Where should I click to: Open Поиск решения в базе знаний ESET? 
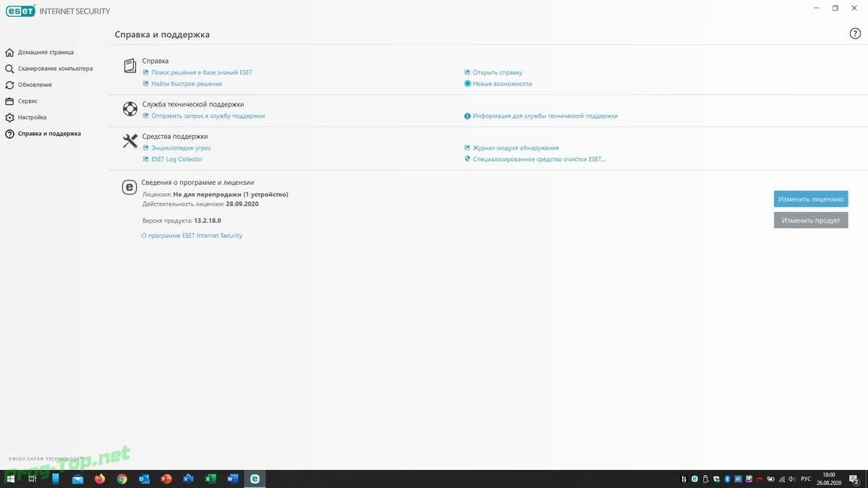click(x=202, y=72)
